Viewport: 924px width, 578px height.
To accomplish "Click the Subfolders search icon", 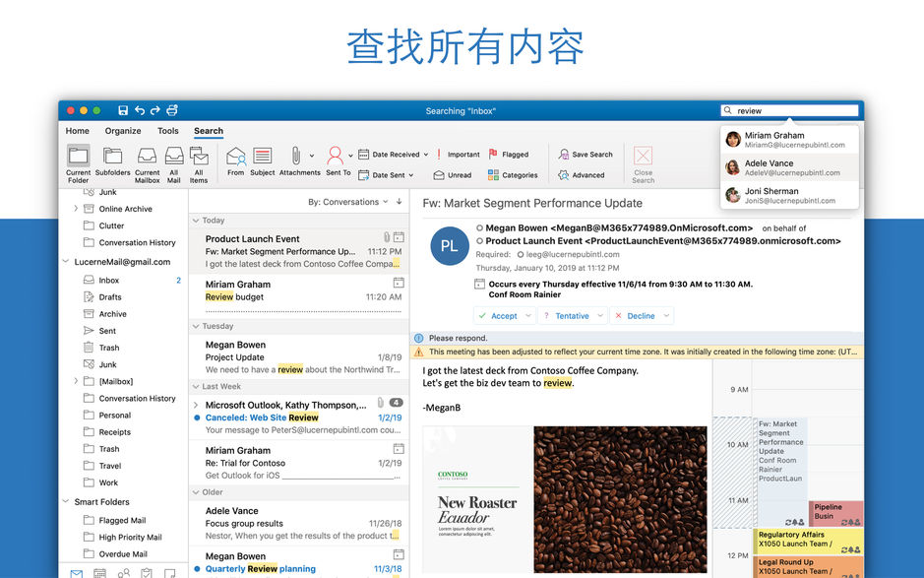I will point(113,158).
